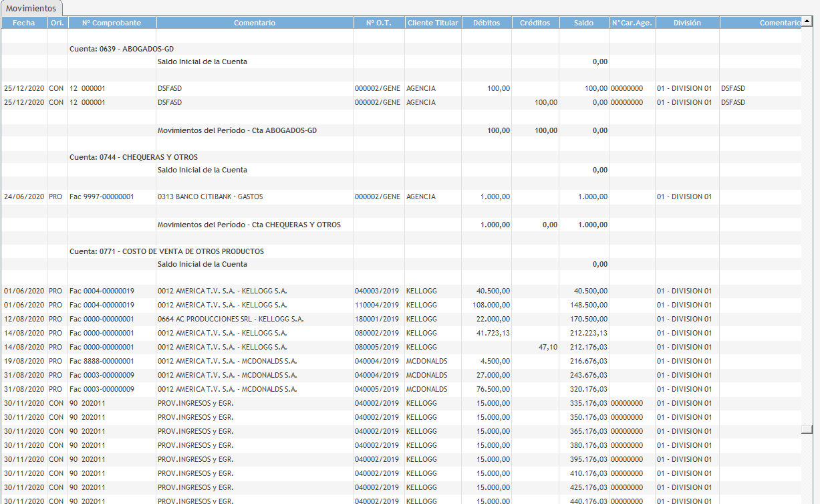
Task: Click the 47,10 credit amount cell
Action: point(547,347)
